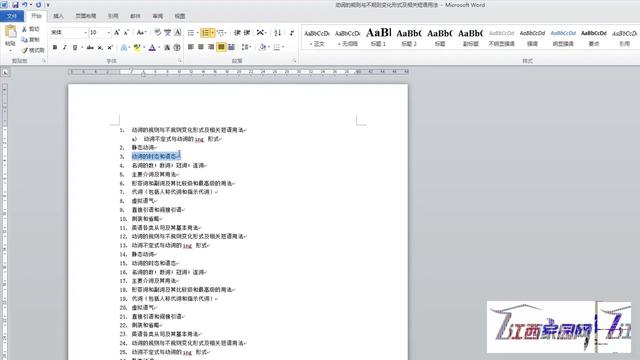Switch to the Review tab
The height and width of the screenshot is (360, 640).
[158, 16]
